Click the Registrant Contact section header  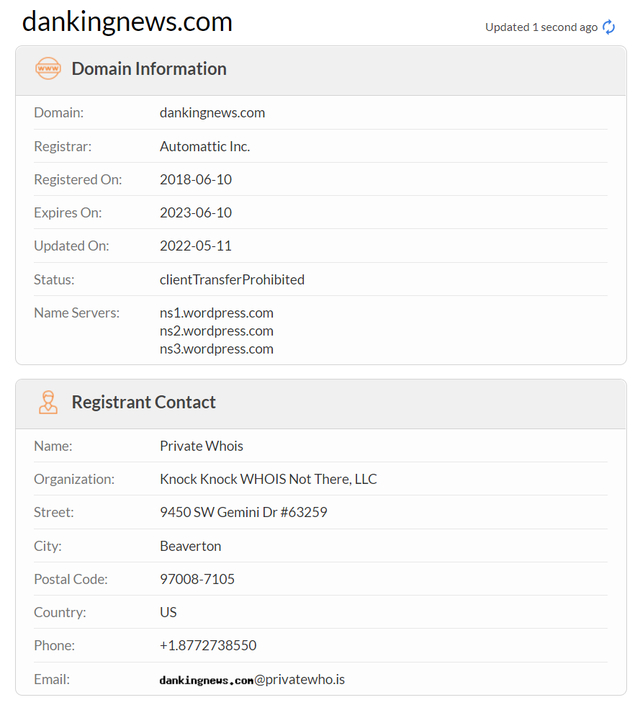[143, 402]
